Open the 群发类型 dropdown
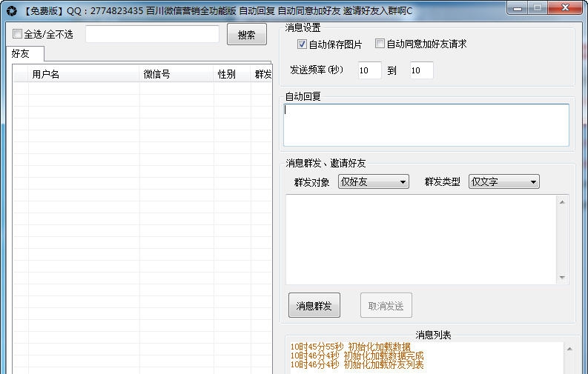The width and height of the screenshot is (588, 374). click(x=504, y=181)
